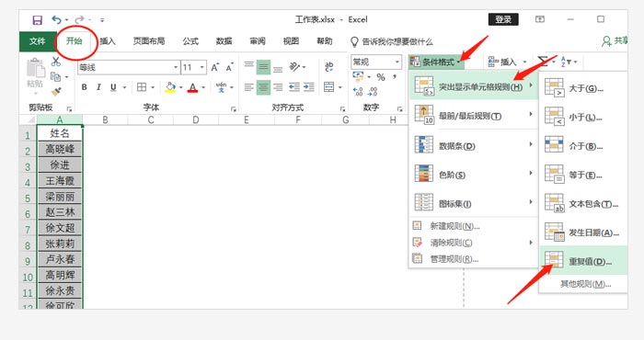The image size is (644, 340).
Task: Switch to the Insert tab
Action: pyautogui.click(x=108, y=41)
